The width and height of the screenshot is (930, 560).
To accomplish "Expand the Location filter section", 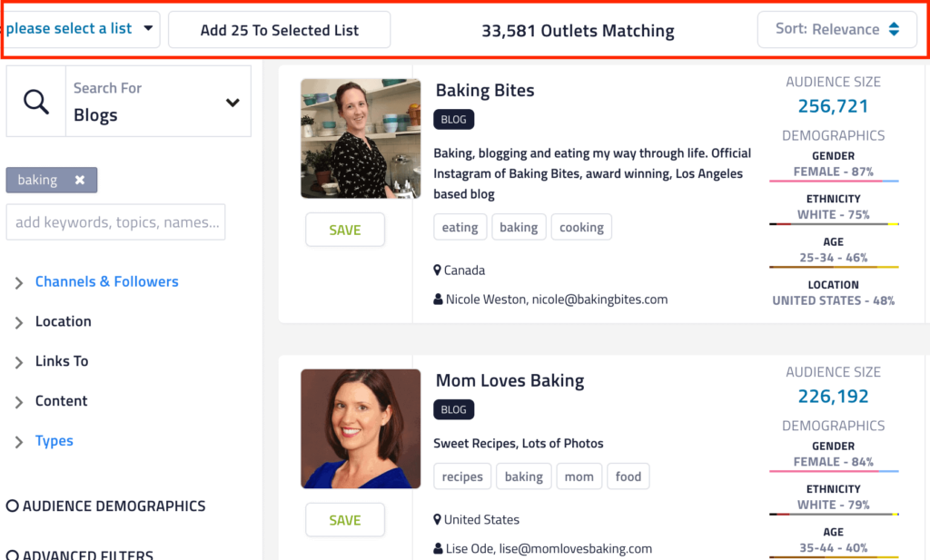I will pyautogui.click(x=19, y=322).
